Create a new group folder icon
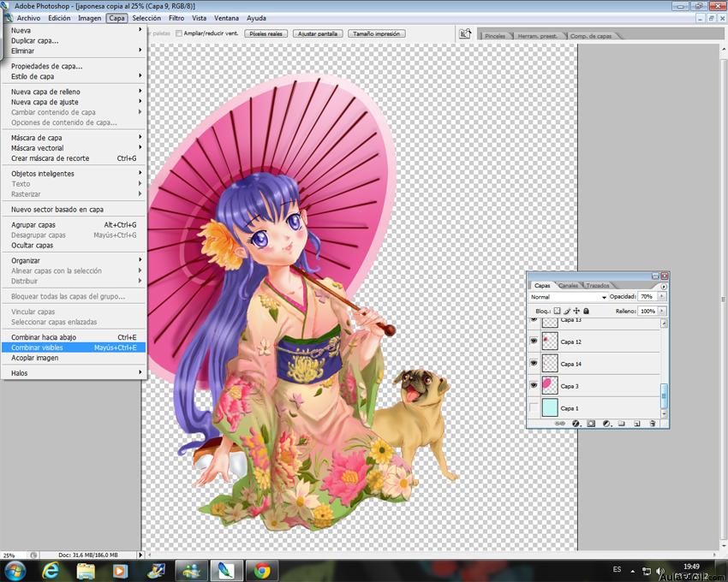The height and width of the screenshot is (582, 728). 622,424
